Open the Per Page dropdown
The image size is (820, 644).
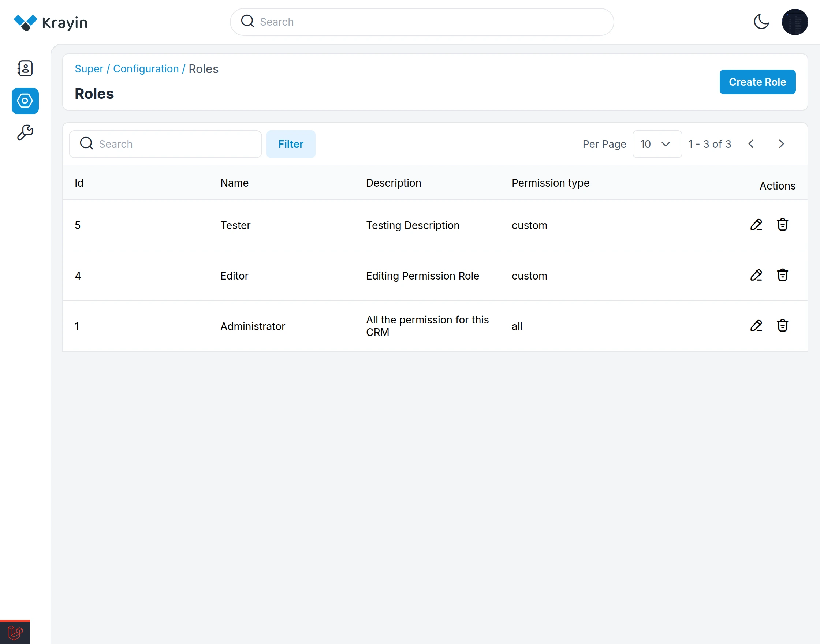click(x=657, y=144)
